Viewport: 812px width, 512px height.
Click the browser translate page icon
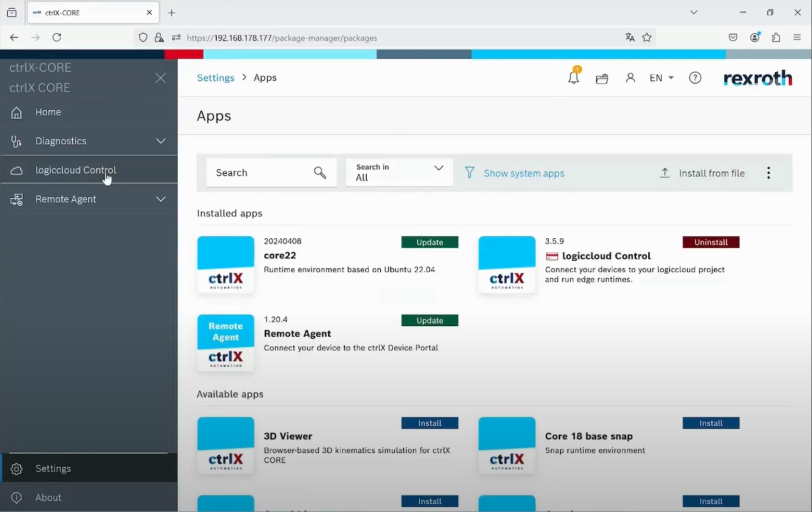coord(629,38)
